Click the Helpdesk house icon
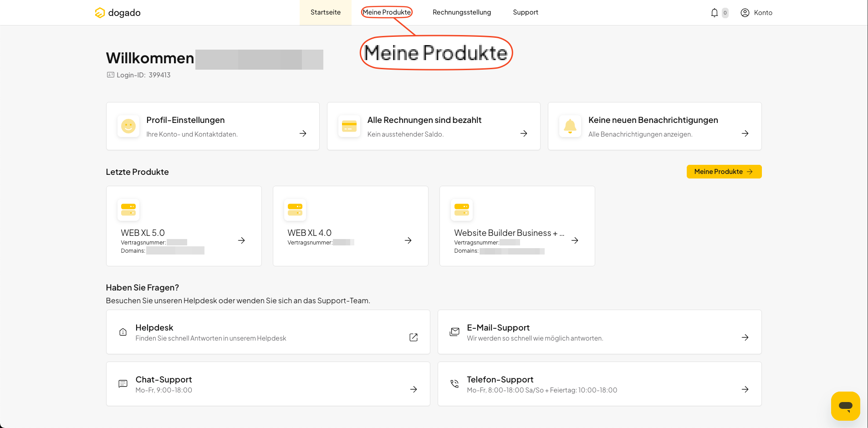This screenshot has width=868, height=428. pyautogui.click(x=123, y=332)
